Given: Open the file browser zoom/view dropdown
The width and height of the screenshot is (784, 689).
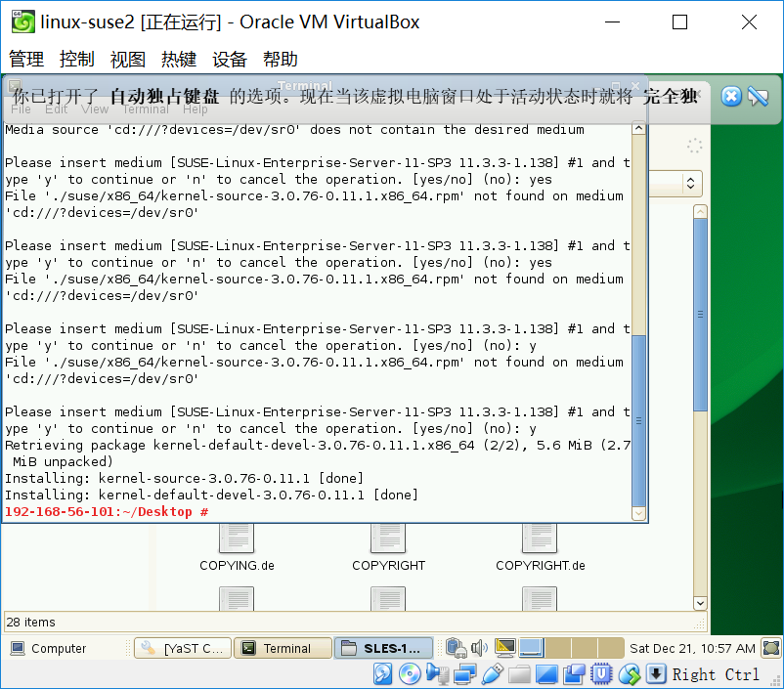Looking at the screenshot, I should (x=690, y=183).
